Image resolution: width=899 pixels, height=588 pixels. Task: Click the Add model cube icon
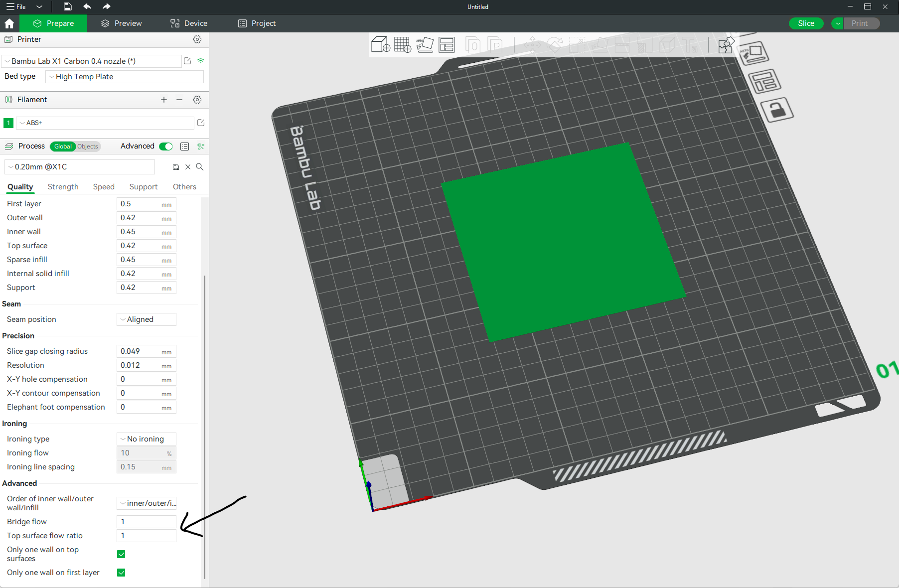point(380,45)
